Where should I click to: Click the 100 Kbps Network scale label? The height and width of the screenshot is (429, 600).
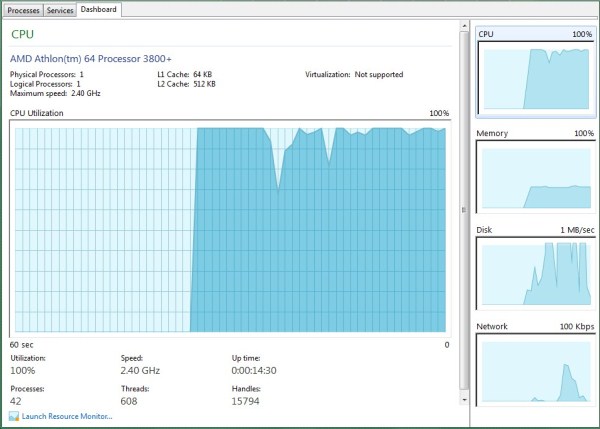click(x=577, y=326)
